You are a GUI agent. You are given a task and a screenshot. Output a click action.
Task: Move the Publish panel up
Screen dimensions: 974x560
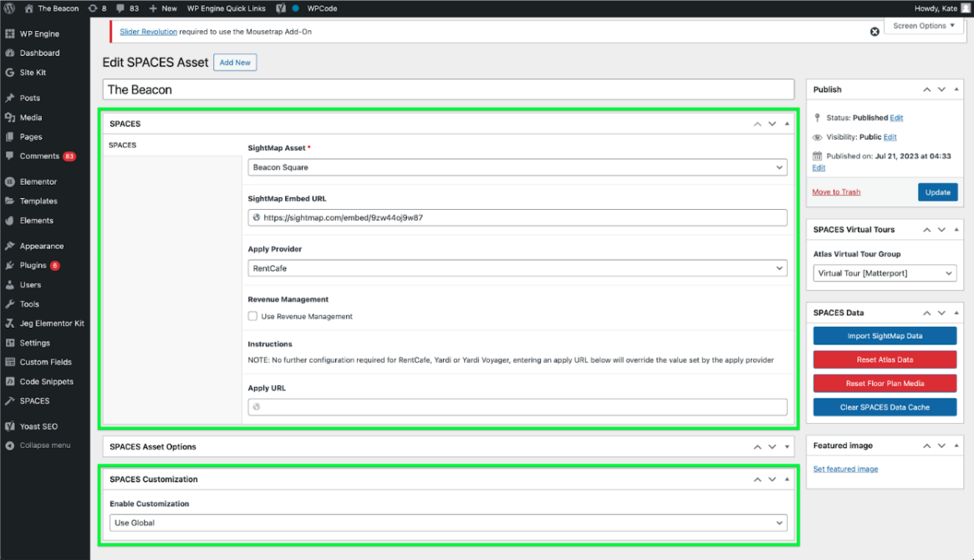(x=927, y=89)
